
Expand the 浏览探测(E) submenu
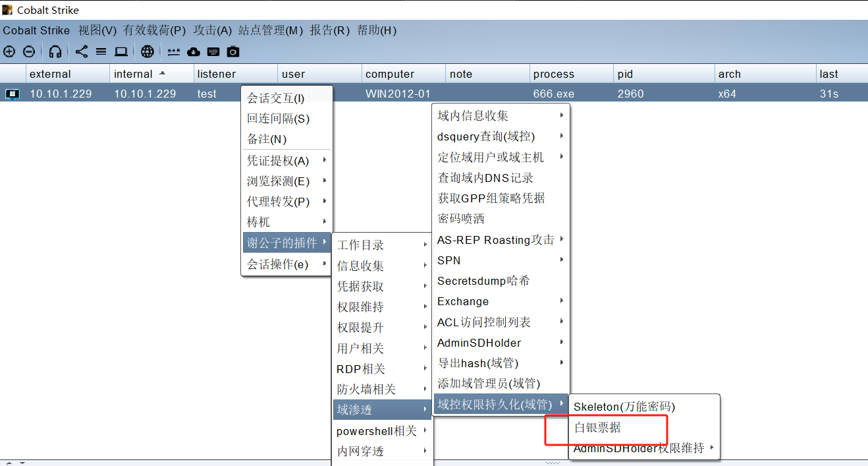click(287, 181)
